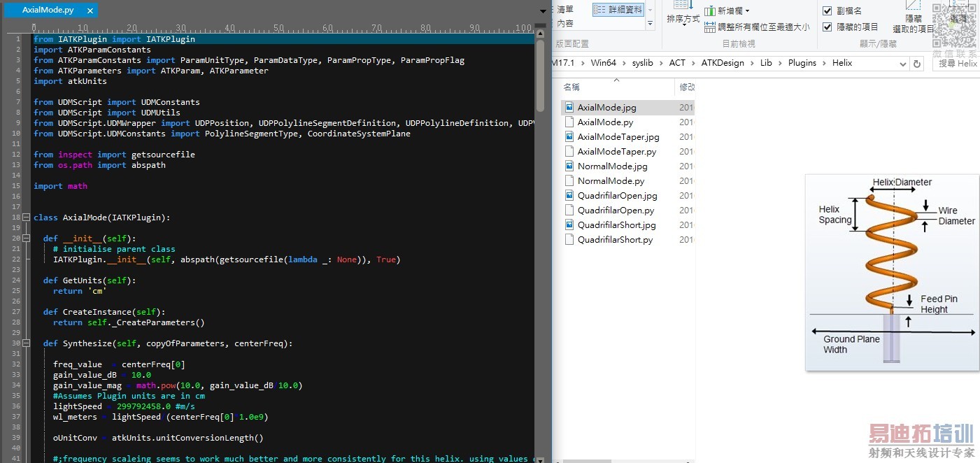Screen dimensions: 980x463
Task: Close the AxialMode.py editor tab
Action: tap(90, 10)
